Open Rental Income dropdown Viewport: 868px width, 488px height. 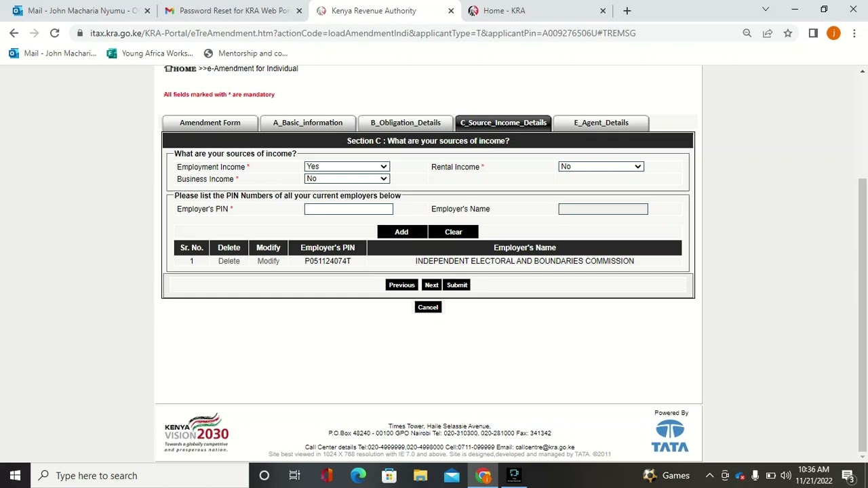coord(601,166)
